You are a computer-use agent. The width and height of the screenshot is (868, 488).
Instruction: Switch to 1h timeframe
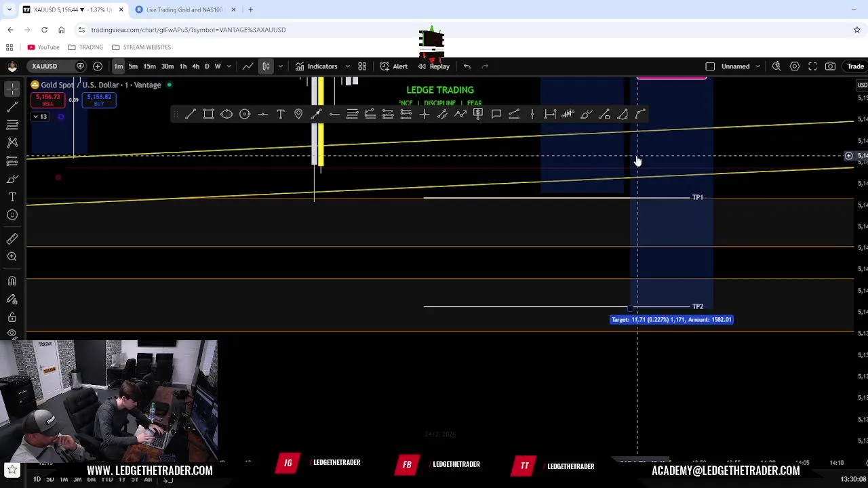click(183, 66)
